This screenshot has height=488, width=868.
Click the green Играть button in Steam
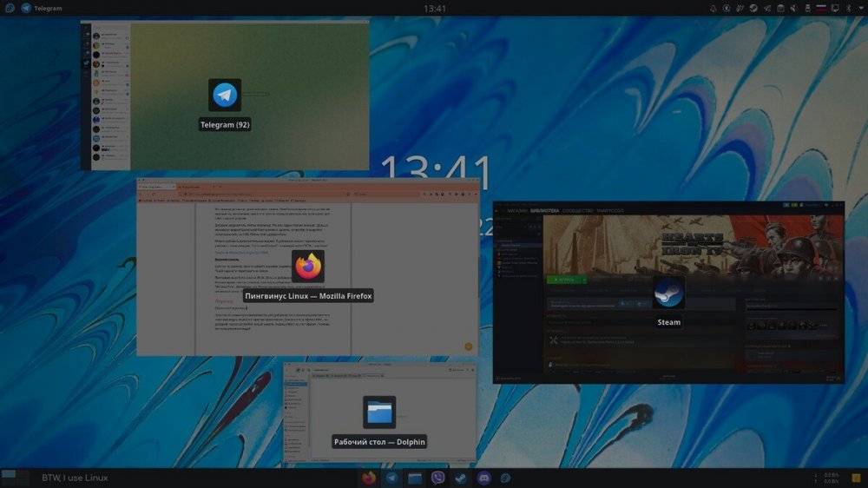click(x=566, y=280)
